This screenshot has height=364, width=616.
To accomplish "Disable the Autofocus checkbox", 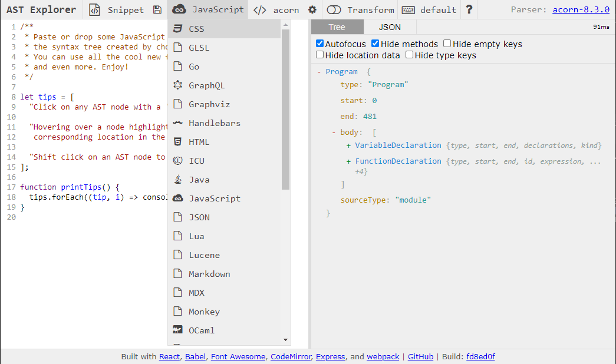I will pyautogui.click(x=319, y=44).
